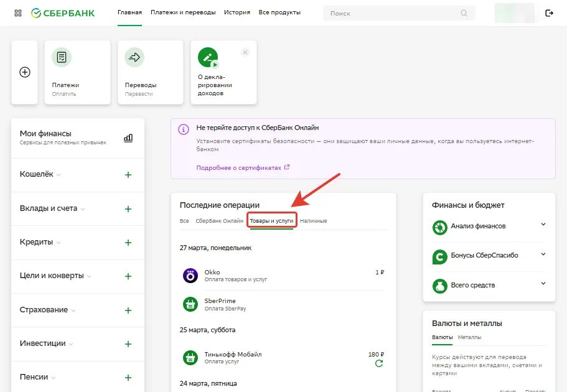Open the Тинькофф Мобайл transaction name

233,355
